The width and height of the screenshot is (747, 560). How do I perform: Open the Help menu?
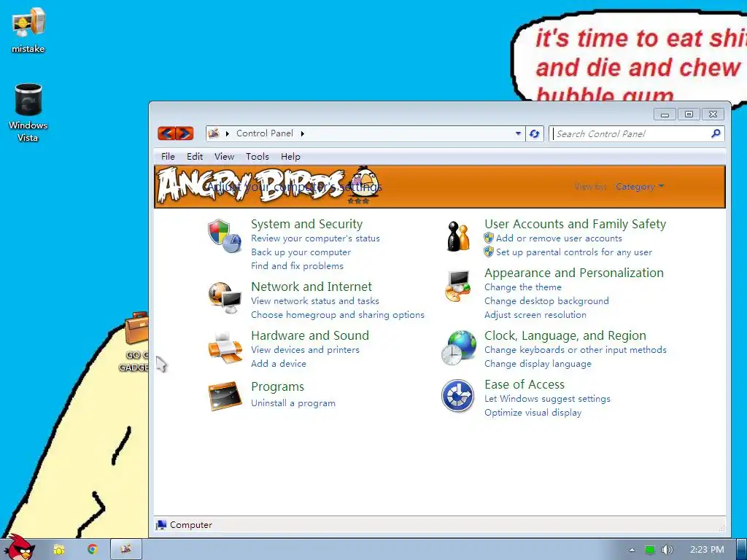click(290, 156)
